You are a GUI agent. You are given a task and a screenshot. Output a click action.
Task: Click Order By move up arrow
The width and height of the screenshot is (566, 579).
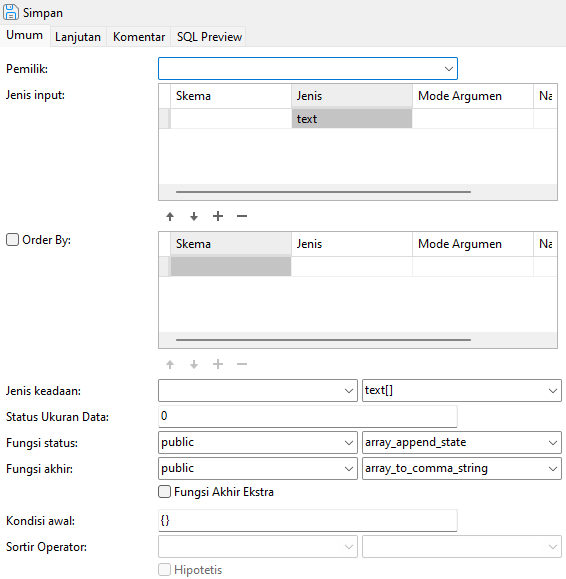coord(170,364)
